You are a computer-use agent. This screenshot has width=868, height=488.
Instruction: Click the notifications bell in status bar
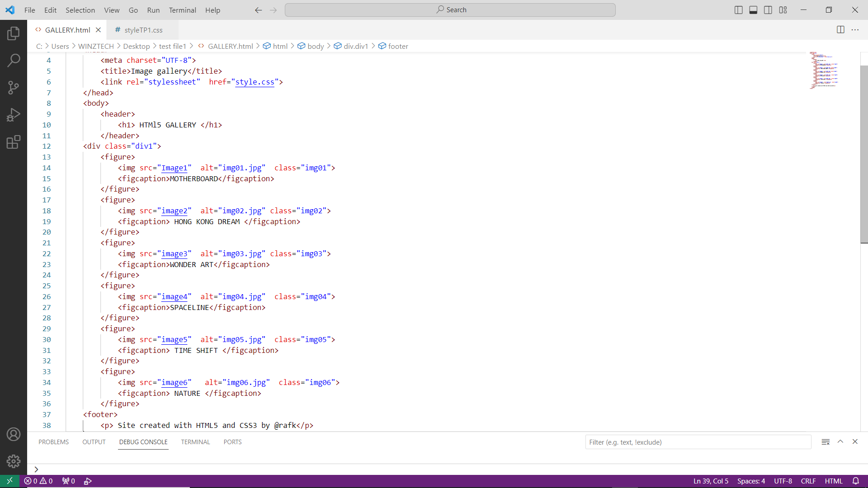click(855, 481)
